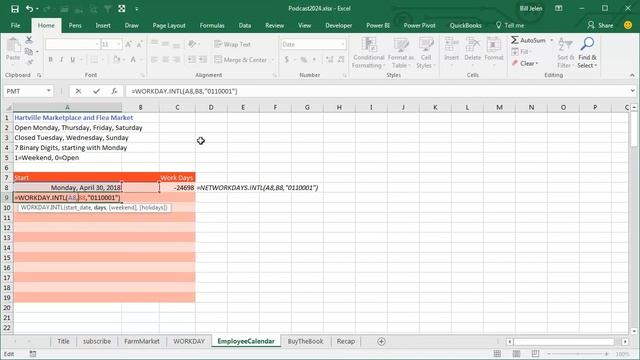Click the Tell me search box
This screenshot has height=360, width=640.
click(510, 25)
